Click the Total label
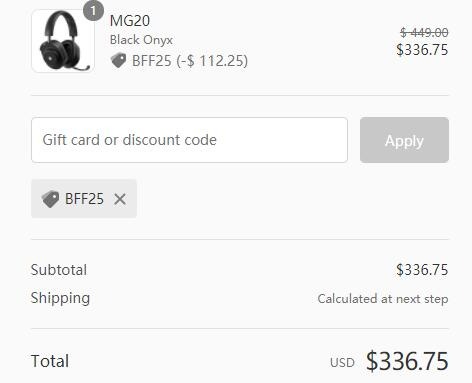Viewport: 472px width, 383px height. click(50, 361)
